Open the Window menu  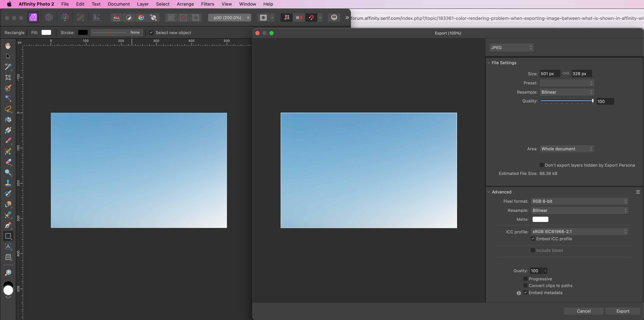[x=248, y=4]
